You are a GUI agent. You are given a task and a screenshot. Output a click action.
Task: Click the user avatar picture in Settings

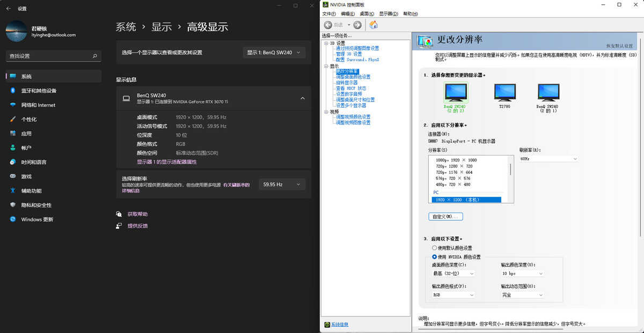click(16, 31)
